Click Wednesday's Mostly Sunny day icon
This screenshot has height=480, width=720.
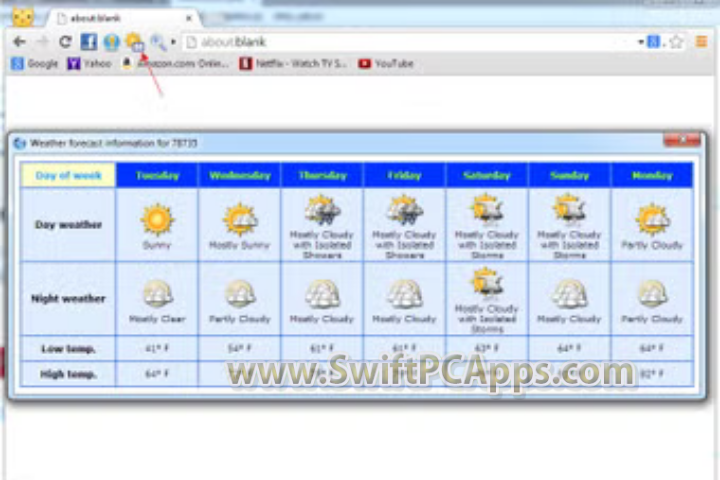[x=240, y=219]
